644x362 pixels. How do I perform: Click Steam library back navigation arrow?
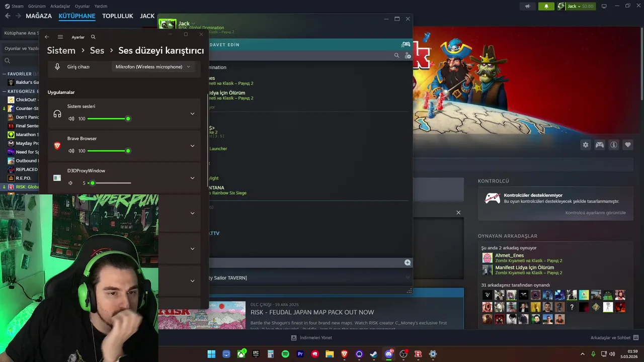pyautogui.click(x=8, y=16)
